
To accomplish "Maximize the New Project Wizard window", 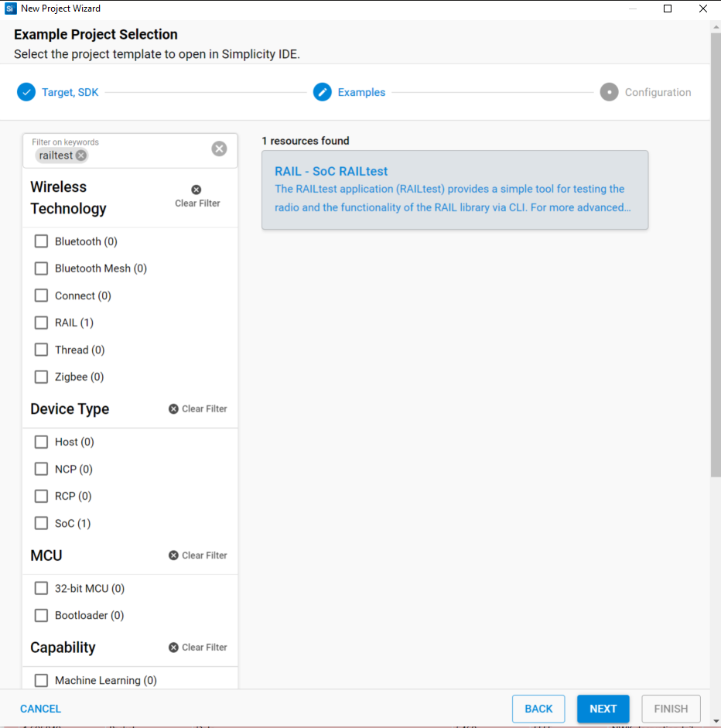I will [668, 9].
